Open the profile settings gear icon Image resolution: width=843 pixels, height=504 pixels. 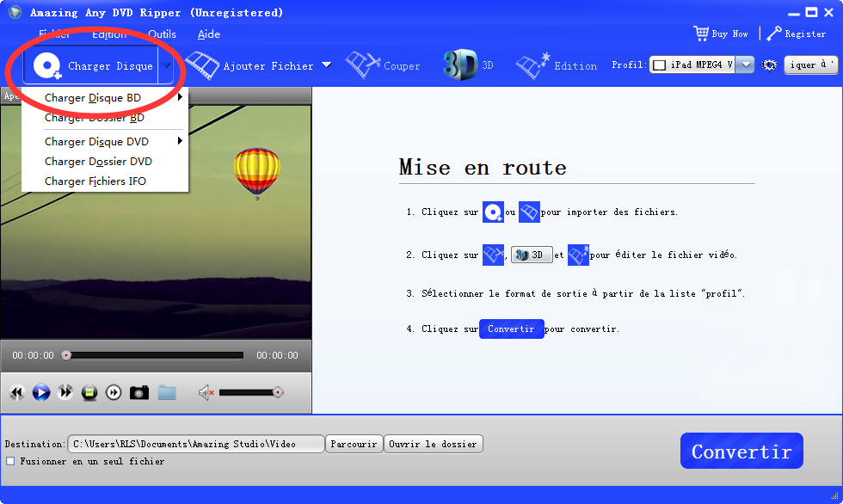(769, 65)
